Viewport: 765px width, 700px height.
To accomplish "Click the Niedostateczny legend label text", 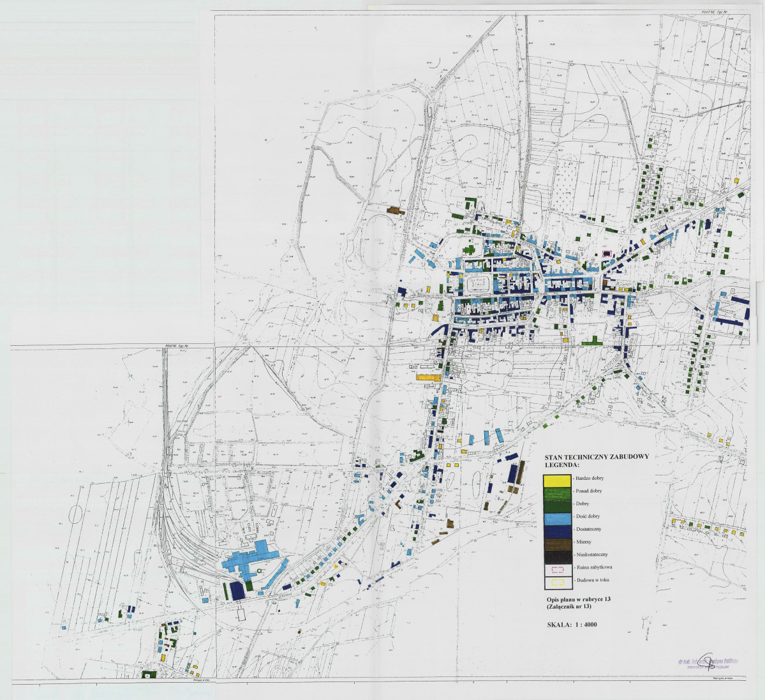I will pyautogui.click(x=592, y=555).
